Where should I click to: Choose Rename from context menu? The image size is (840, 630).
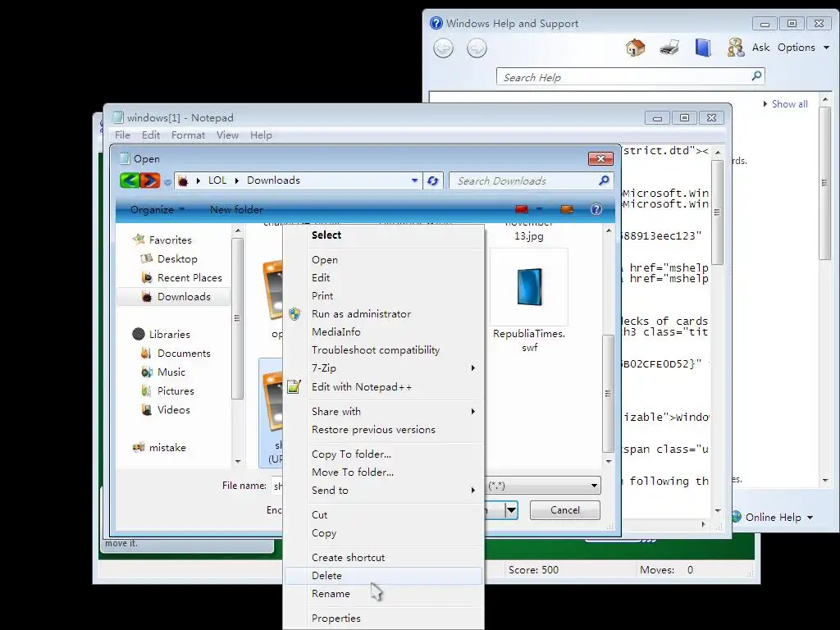[x=384, y=594]
